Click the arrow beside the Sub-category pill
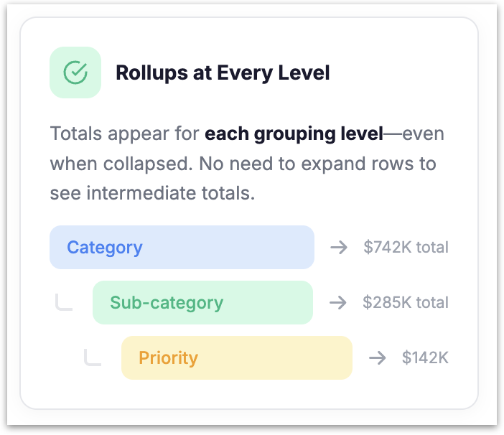This screenshot has height=435, width=504. click(x=338, y=302)
